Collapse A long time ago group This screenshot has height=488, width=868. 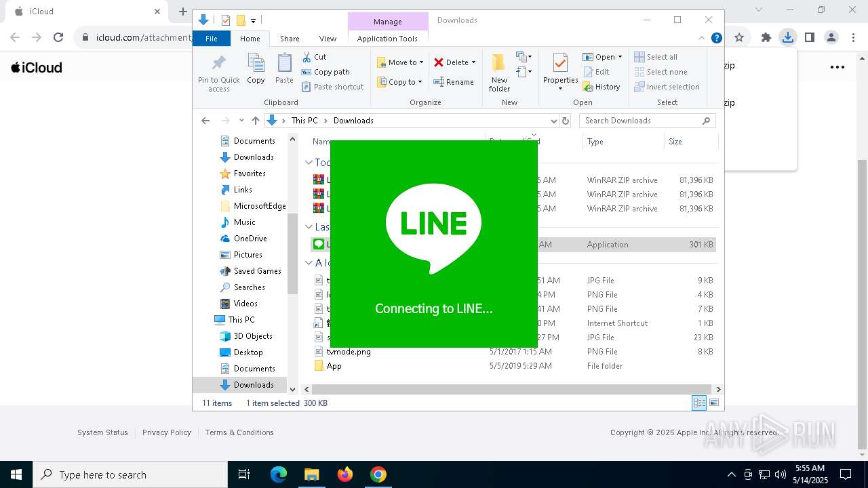[309, 263]
